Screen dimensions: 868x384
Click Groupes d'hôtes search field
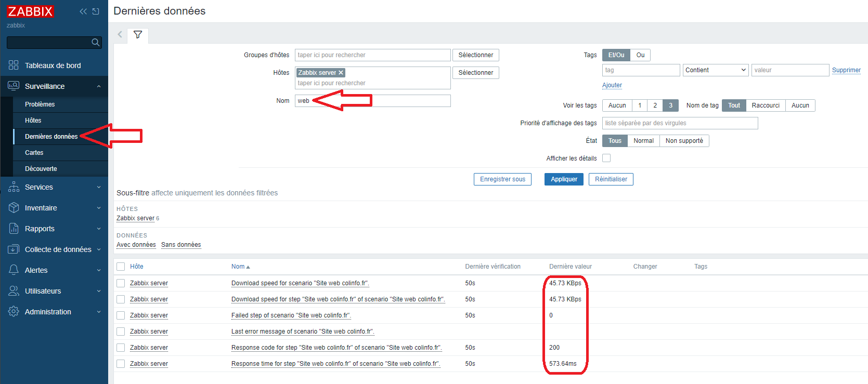pos(372,55)
